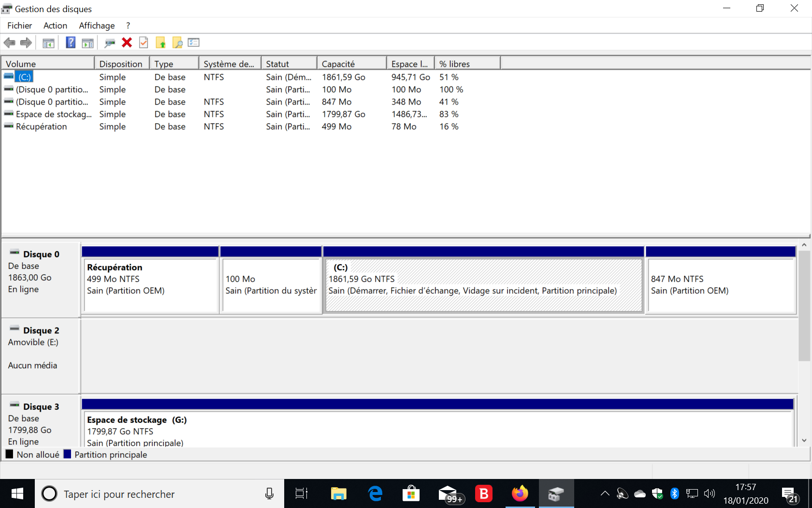Image resolution: width=812 pixels, height=508 pixels.
Task: Open Firefox from the taskbar
Action: click(520, 493)
